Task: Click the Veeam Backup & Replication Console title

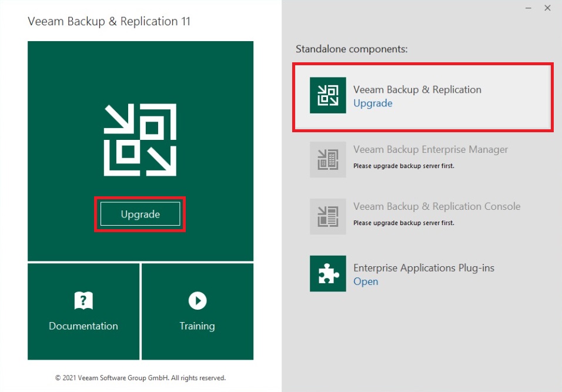Action: [x=437, y=206]
